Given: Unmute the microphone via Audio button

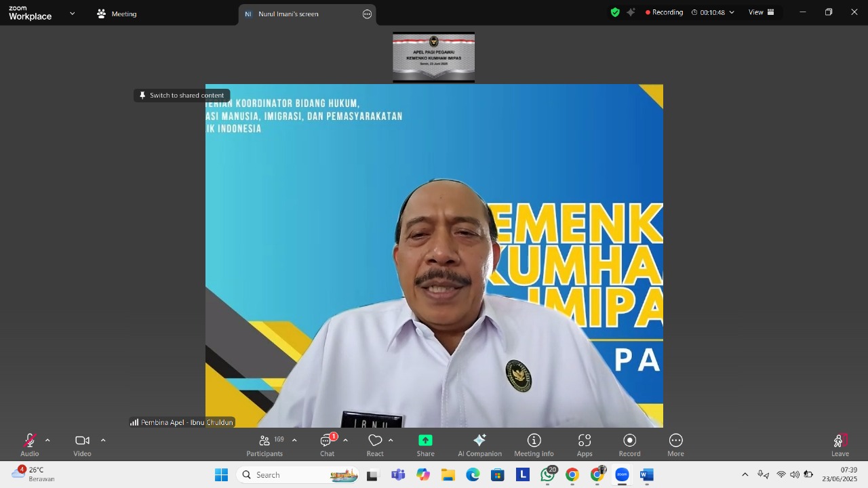Looking at the screenshot, I should coord(30,445).
